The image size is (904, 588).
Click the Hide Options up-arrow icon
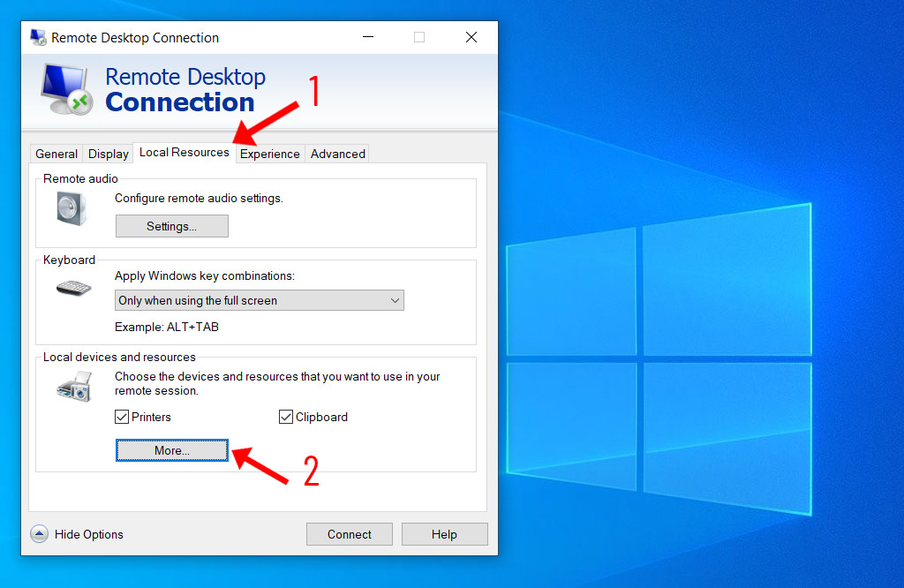(39, 534)
